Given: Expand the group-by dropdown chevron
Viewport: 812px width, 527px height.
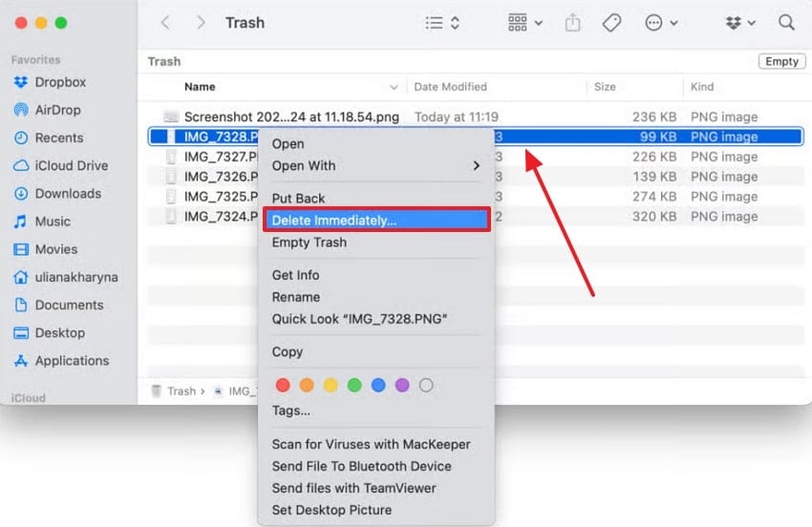Looking at the screenshot, I should coord(539,23).
